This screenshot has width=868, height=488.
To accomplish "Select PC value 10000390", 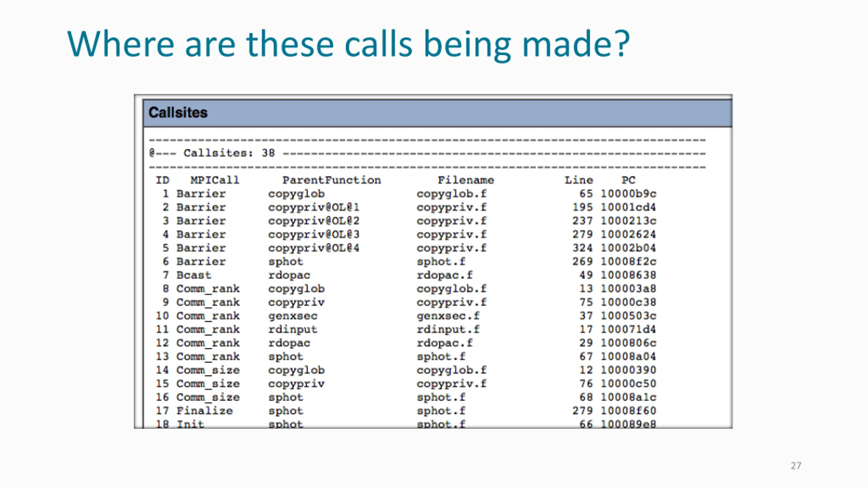I will tap(628, 370).
